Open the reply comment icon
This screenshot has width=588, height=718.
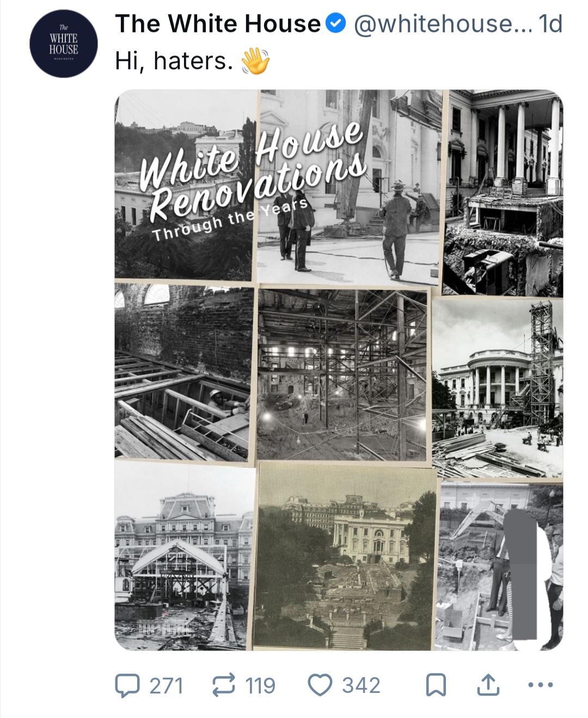(127, 685)
